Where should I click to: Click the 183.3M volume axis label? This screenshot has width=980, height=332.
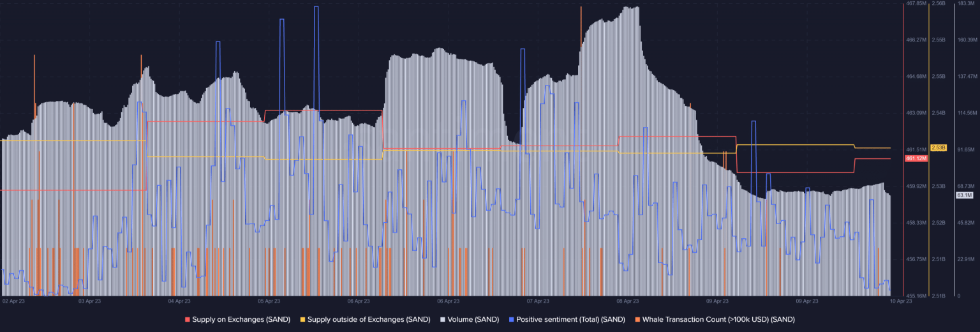(967, 4)
